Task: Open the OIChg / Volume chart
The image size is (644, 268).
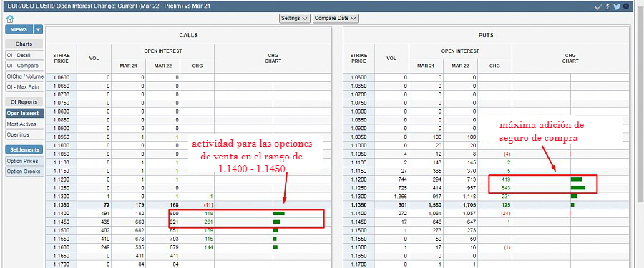Action: 24,76
